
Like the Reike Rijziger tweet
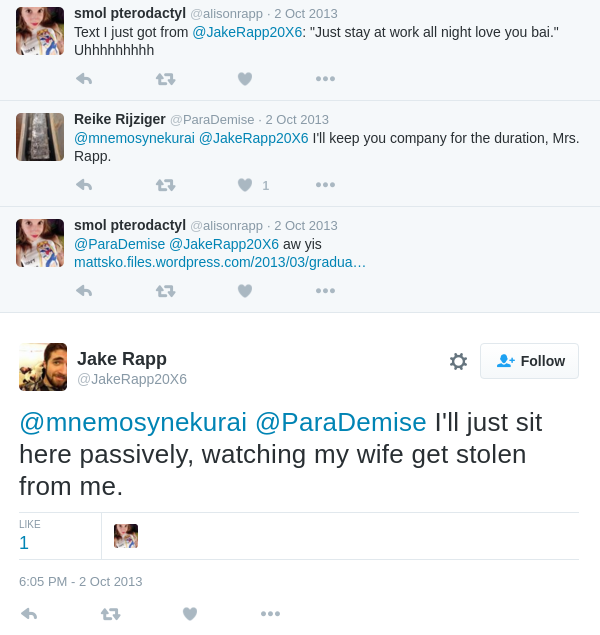[245, 185]
